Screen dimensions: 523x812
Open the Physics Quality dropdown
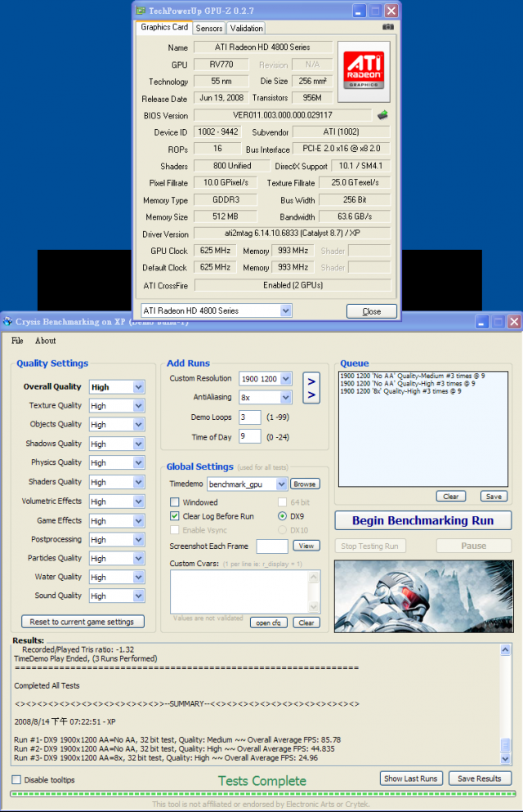138,462
